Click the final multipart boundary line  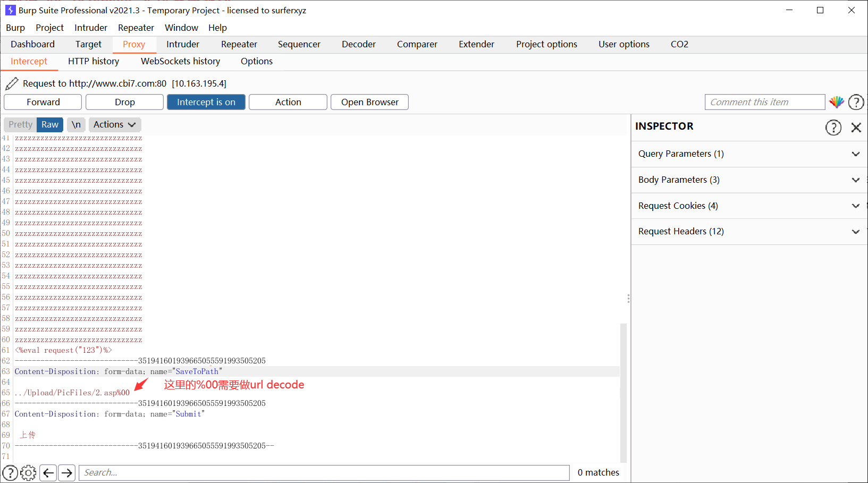click(145, 446)
